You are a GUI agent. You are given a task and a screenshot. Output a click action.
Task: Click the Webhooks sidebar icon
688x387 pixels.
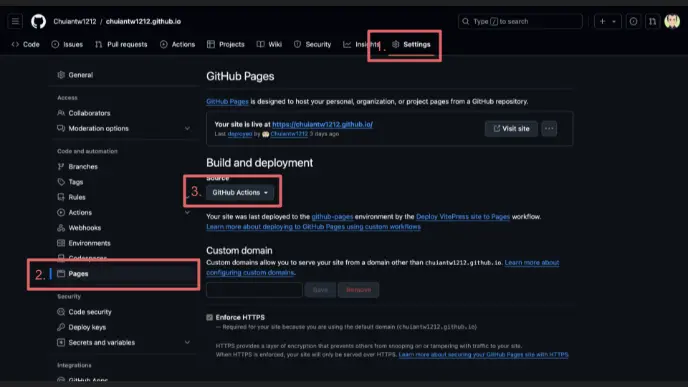(61, 228)
